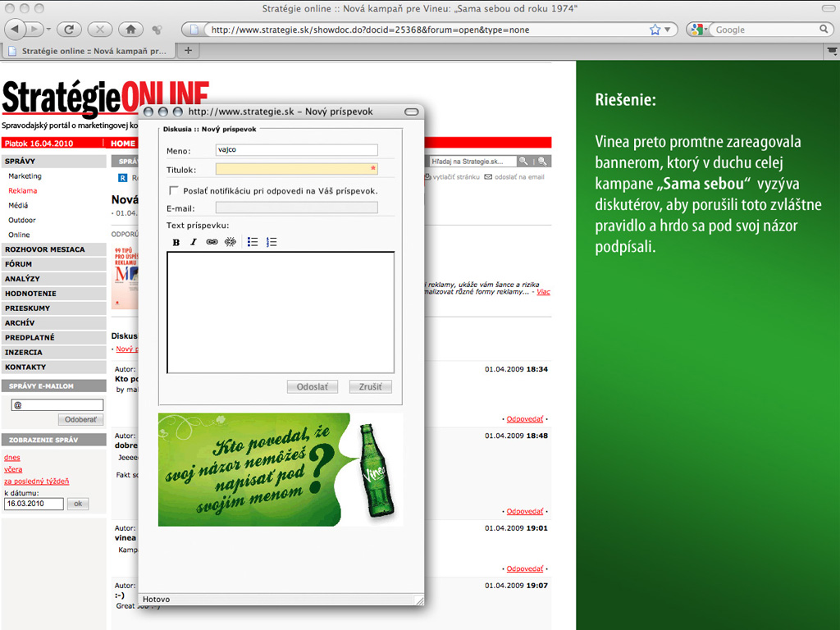This screenshot has width=840, height=630.
Task: Open ANALÝZY menu item
Action: [x=54, y=279]
